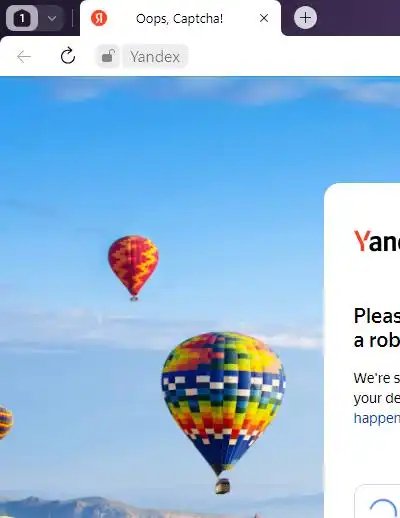Close the "Oops, Captcha!" tab
This screenshot has height=518, width=400.
pyautogui.click(x=264, y=18)
